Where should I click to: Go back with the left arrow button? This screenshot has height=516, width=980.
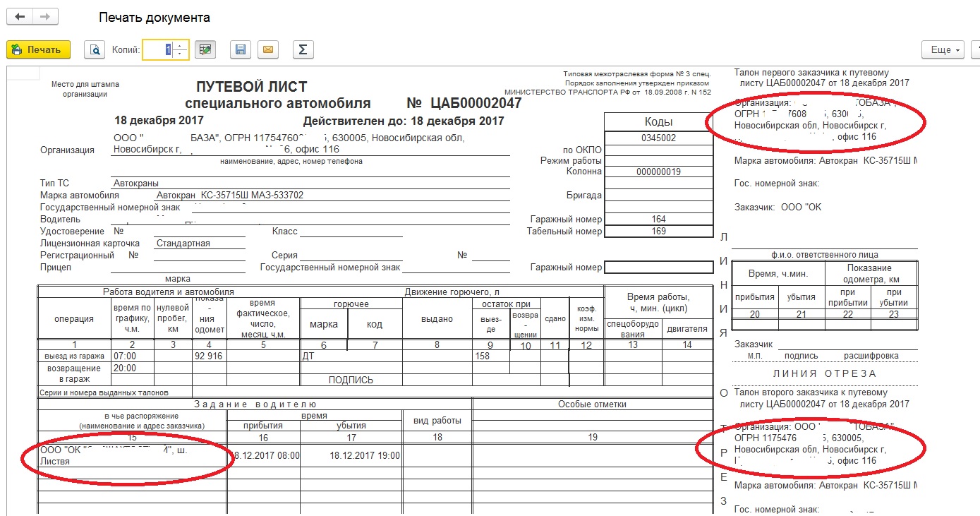coord(20,16)
